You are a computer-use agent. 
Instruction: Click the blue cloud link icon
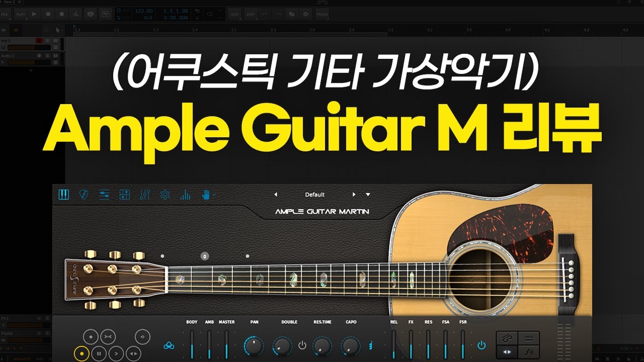(x=169, y=346)
